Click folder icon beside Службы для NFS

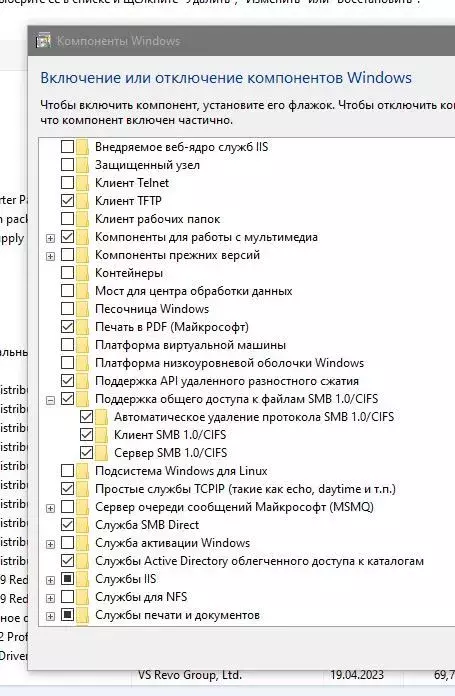tap(83, 597)
